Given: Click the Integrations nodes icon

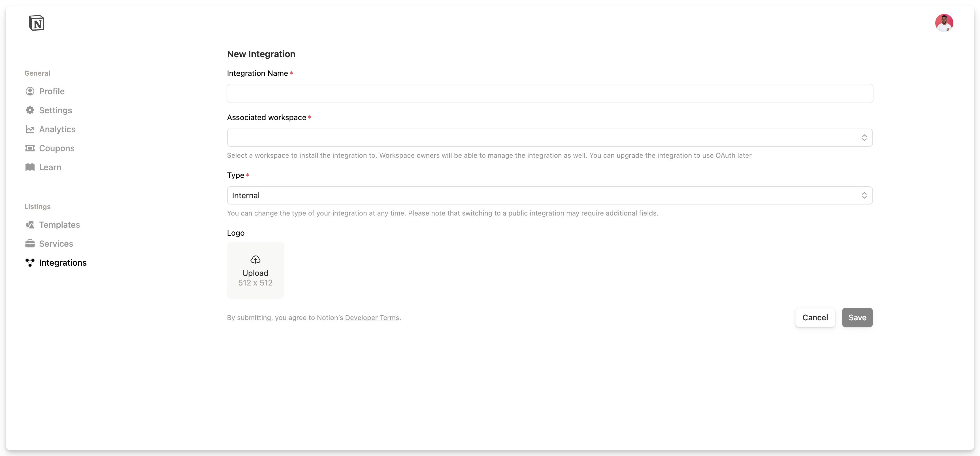Looking at the screenshot, I should point(30,263).
